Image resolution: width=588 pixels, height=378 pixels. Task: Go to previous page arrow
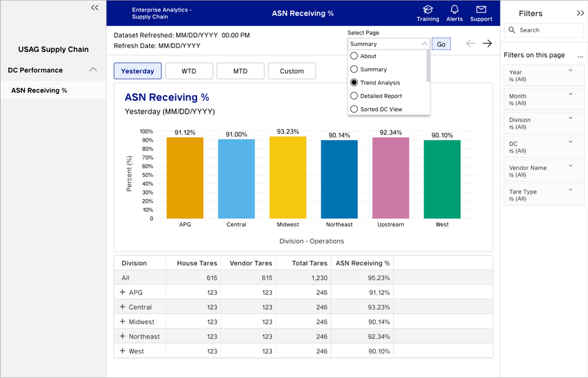point(471,43)
